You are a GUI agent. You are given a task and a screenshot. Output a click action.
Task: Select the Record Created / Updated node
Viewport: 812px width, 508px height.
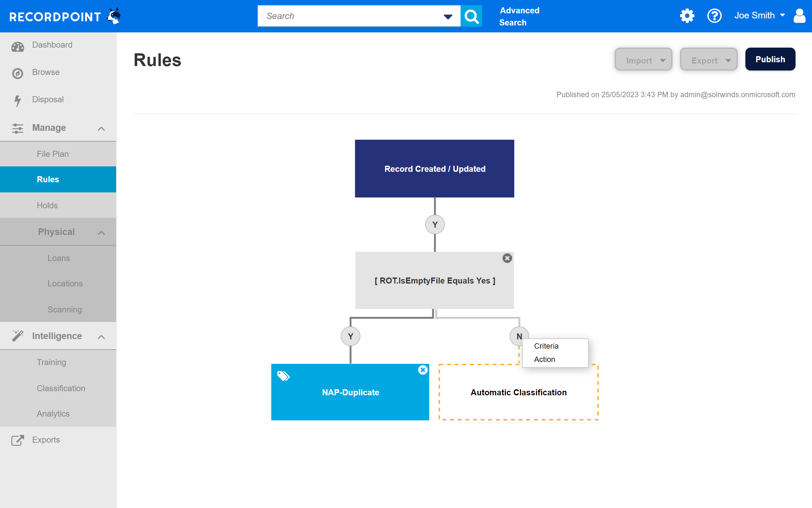(435, 169)
